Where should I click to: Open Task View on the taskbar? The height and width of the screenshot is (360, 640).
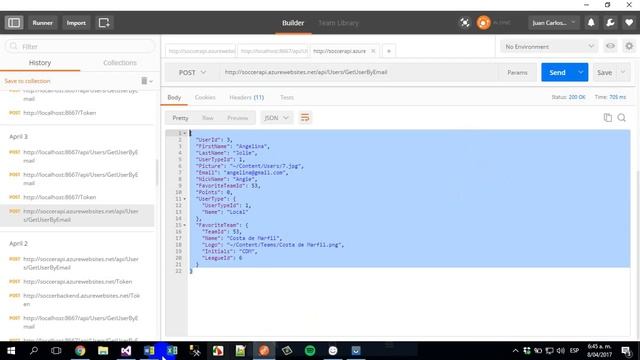coord(56,351)
